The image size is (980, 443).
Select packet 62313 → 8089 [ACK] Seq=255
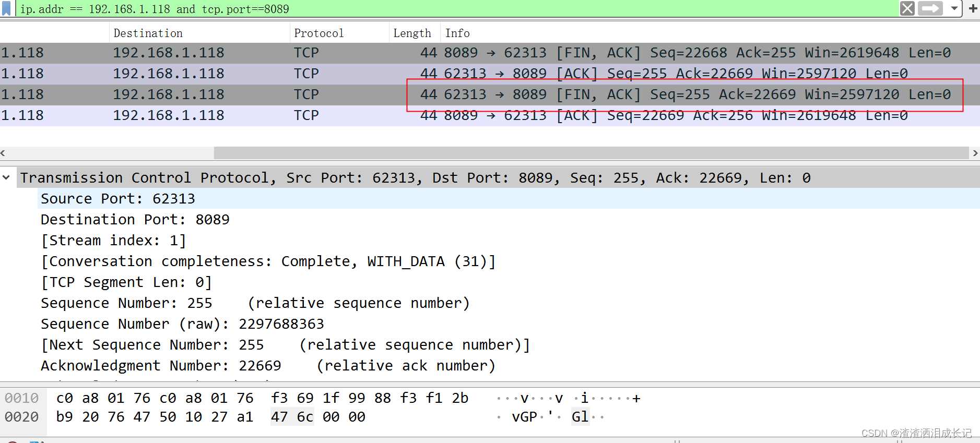click(x=490, y=74)
